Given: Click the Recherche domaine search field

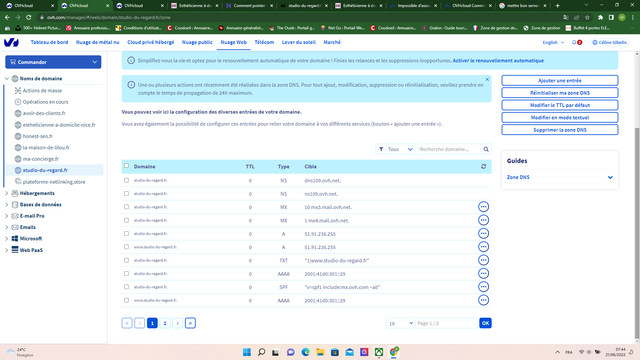Looking at the screenshot, I should coord(449,149).
